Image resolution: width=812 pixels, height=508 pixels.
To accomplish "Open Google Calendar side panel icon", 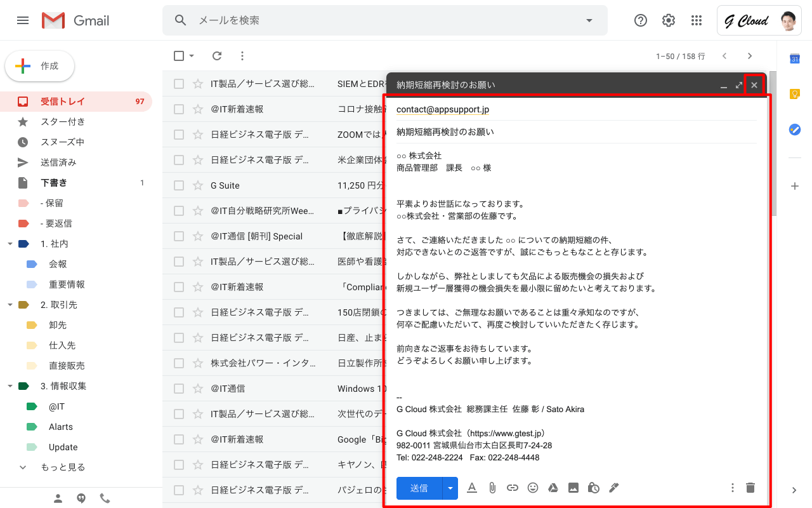I will click(794, 59).
